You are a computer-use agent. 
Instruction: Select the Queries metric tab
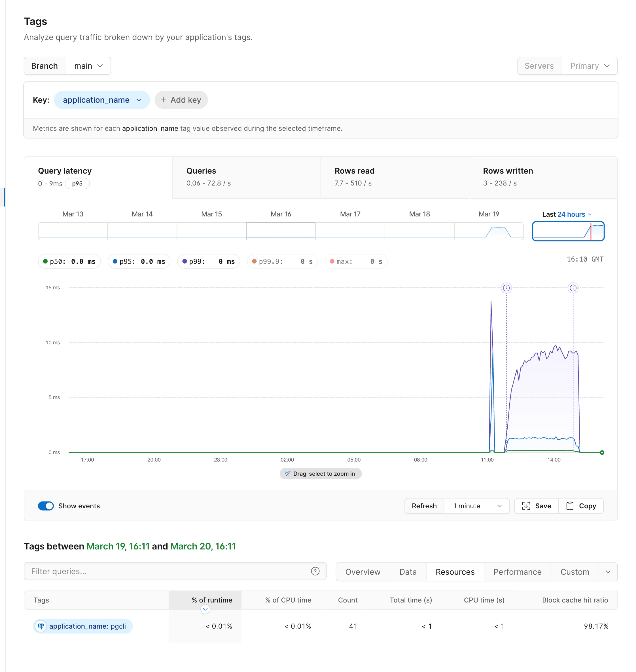(x=246, y=177)
